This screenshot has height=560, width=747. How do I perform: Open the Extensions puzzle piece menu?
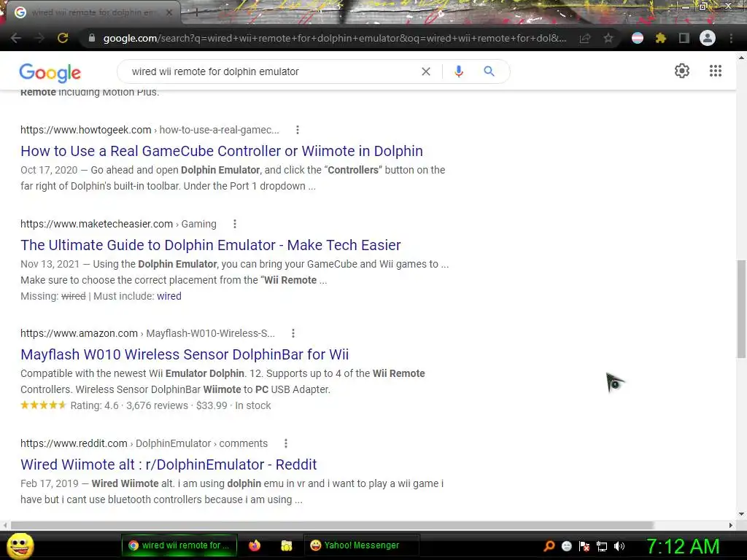pyautogui.click(x=661, y=38)
